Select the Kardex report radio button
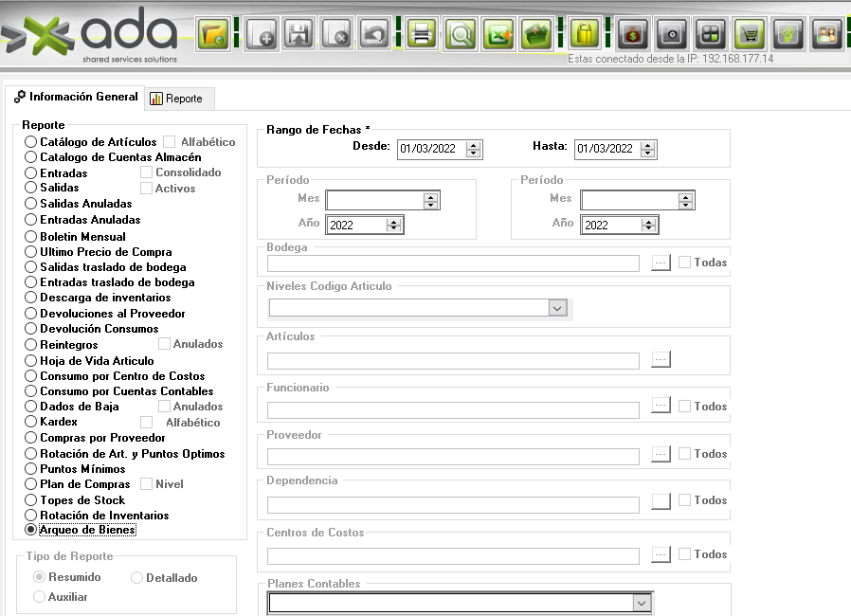The width and height of the screenshot is (851, 616). [x=31, y=422]
